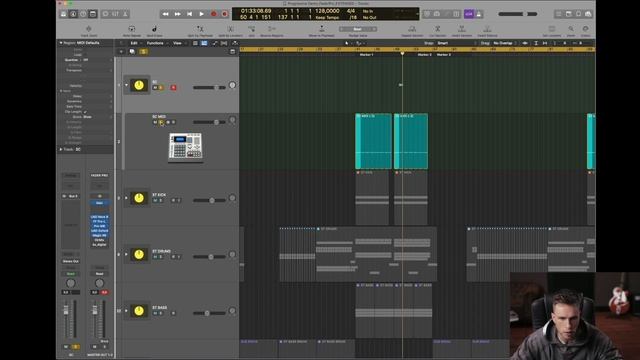
Task: Mute the SC track
Action: 155,88
